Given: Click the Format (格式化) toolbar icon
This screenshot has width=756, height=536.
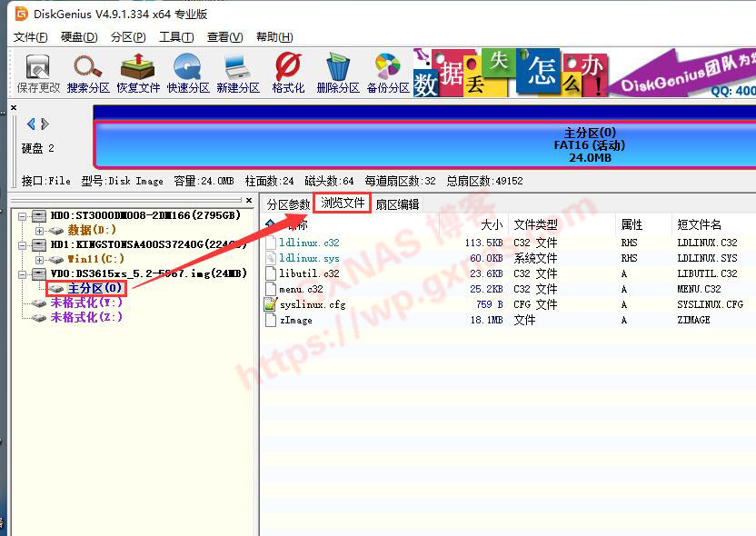Looking at the screenshot, I should click(288, 74).
